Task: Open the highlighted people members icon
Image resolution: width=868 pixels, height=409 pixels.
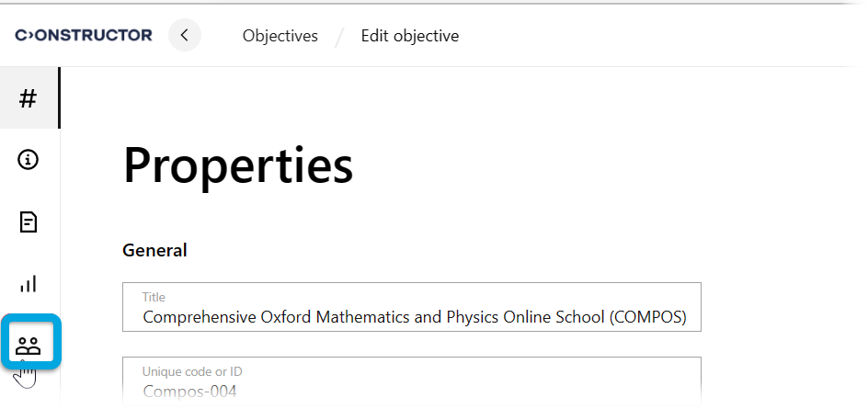Action: pyautogui.click(x=29, y=345)
